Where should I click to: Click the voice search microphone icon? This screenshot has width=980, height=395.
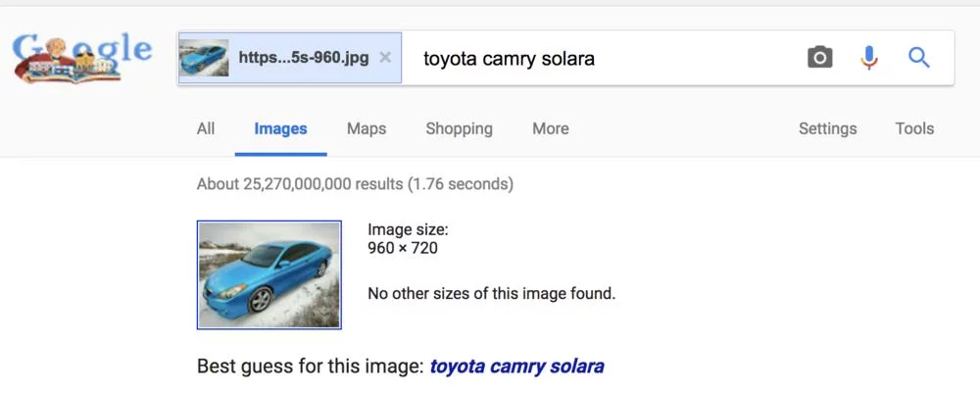pos(869,58)
